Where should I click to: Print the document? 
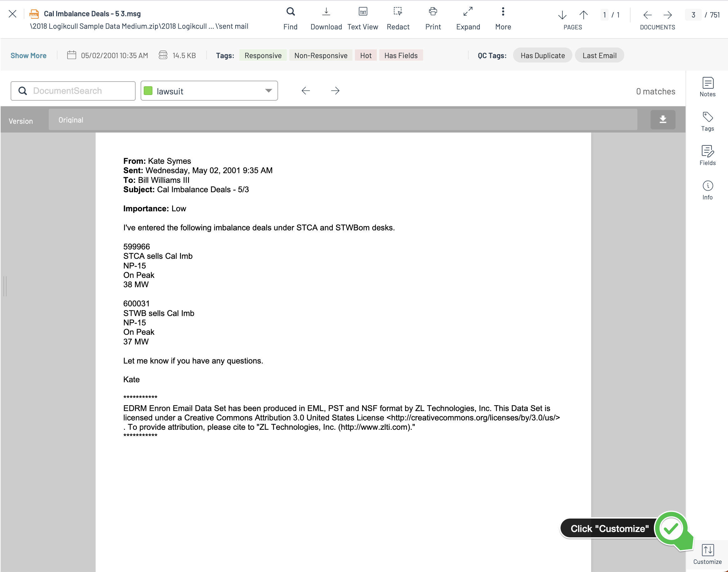tap(433, 19)
